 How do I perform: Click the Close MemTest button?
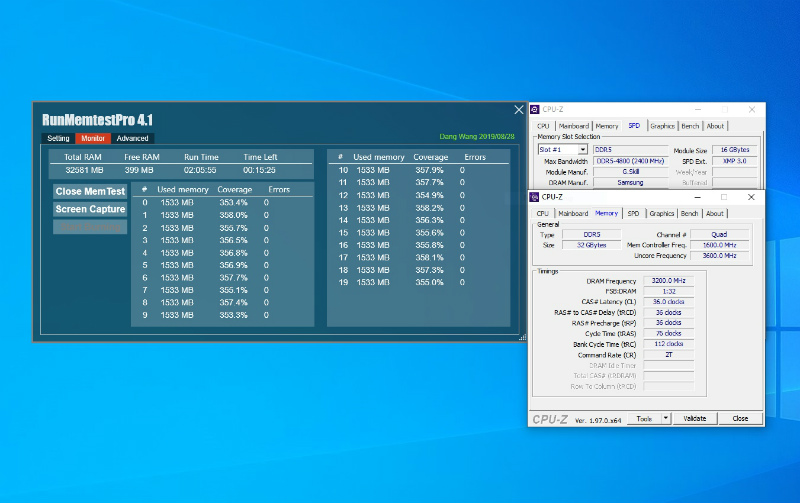(90, 191)
